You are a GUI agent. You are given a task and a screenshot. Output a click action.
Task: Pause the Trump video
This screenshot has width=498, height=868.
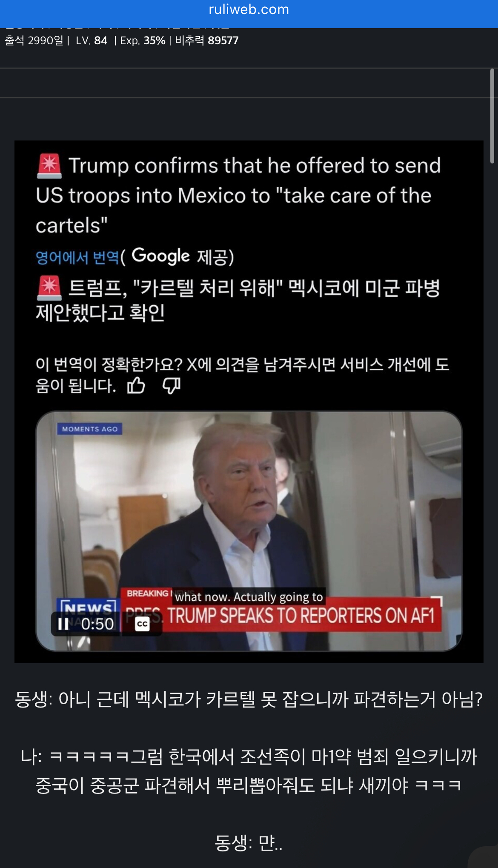click(63, 624)
